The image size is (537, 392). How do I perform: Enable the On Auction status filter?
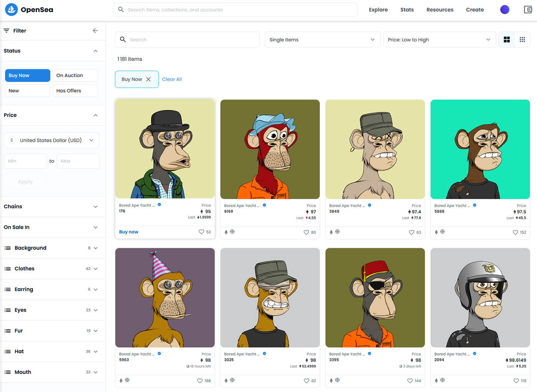point(75,76)
